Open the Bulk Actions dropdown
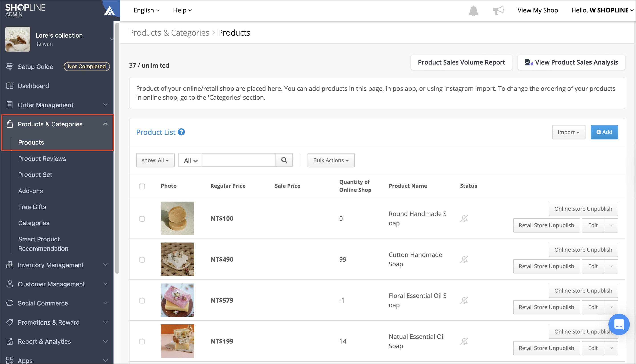The height and width of the screenshot is (364, 636). click(331, 160)
